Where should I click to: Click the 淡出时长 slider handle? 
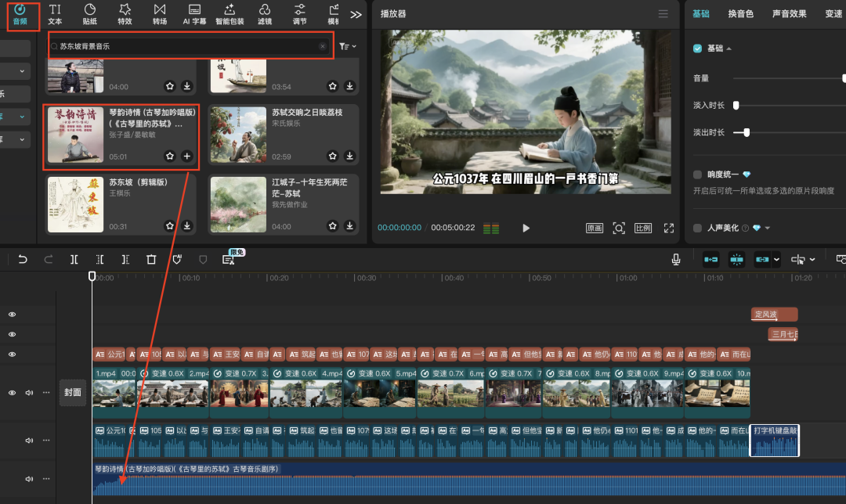click(x=747, y=132)
